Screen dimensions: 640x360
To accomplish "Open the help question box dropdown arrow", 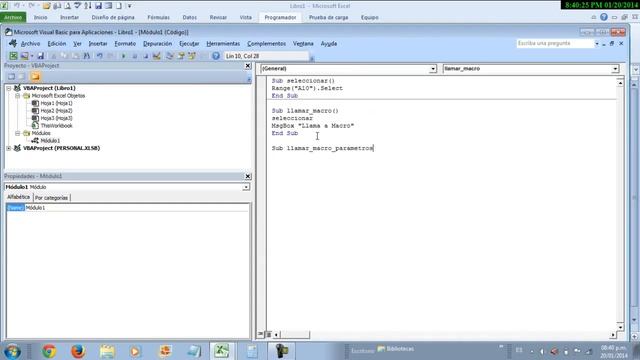I will pos(596,43).
